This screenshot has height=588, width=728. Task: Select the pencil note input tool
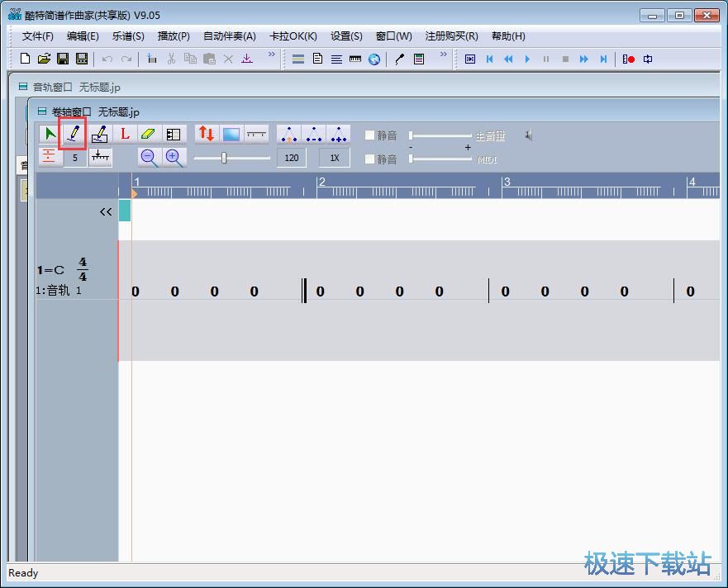click(74, 134)
